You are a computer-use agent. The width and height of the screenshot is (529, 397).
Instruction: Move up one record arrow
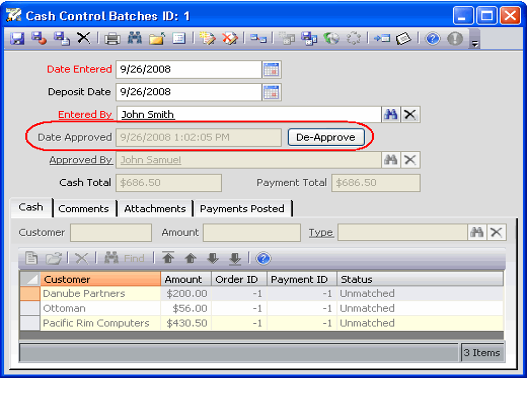pos(191,259)
